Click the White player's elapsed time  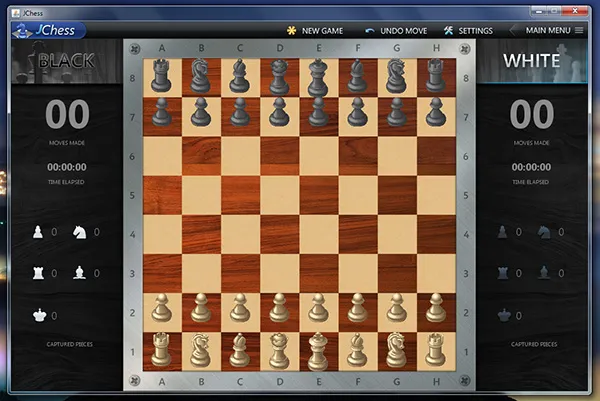[x=531, y=167]
